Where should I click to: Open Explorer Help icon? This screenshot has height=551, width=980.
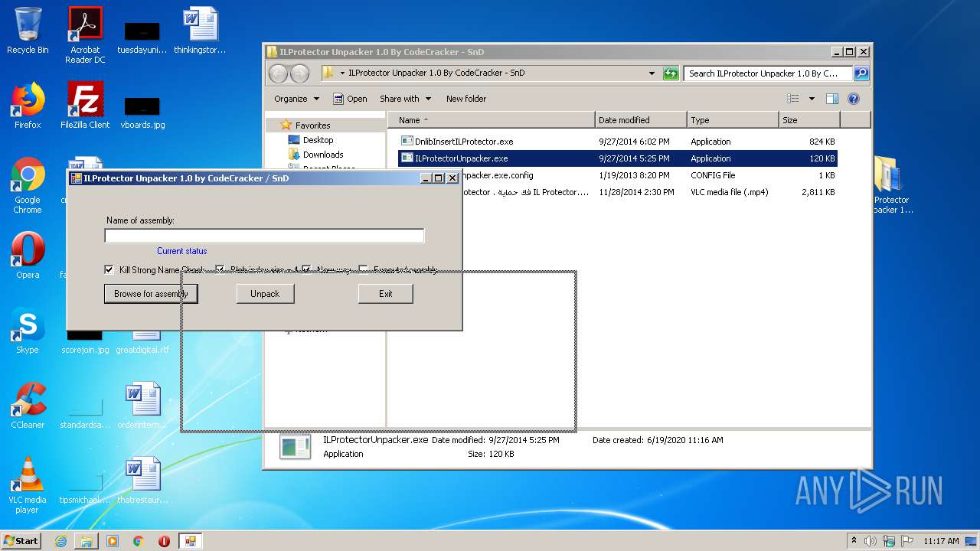(854, 99)
